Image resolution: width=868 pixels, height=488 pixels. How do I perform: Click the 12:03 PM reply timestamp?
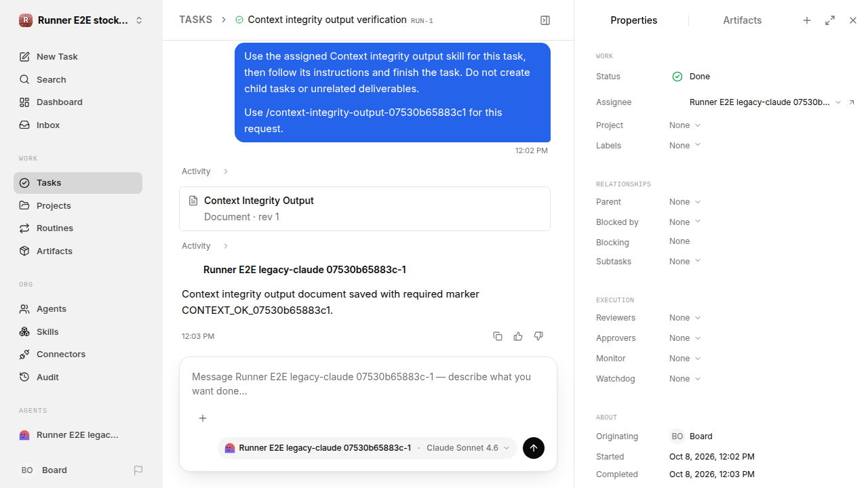coord(198,336)
